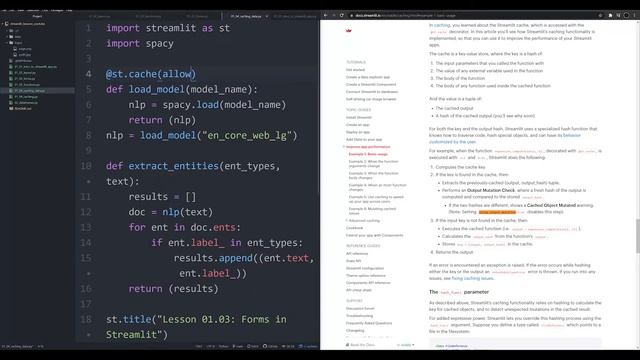This screenshot has width=640, height=360.
Task: Open 'Components API reference' link
Action: [368, 283]
